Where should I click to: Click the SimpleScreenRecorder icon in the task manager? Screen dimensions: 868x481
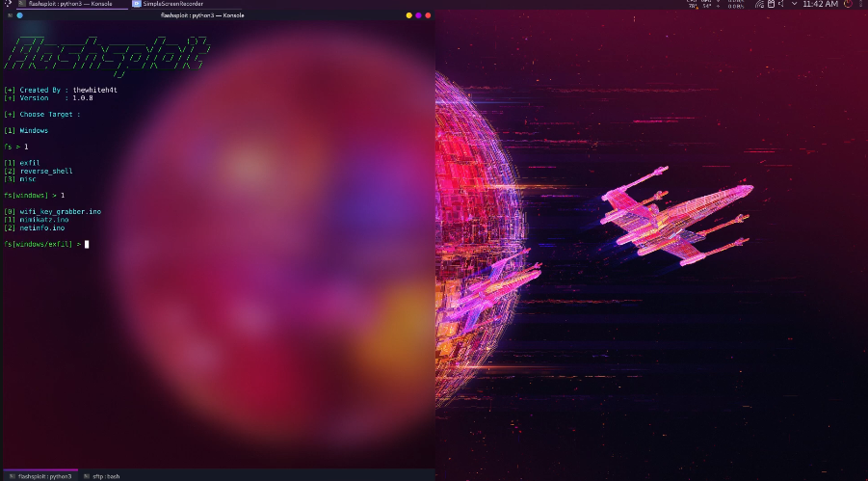pos(136,4)
